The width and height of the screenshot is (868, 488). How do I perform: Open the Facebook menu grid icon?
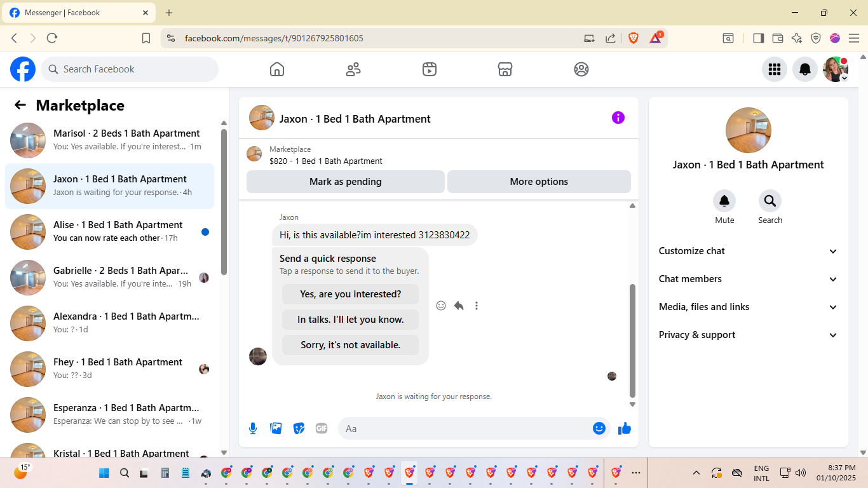(775, 69)
